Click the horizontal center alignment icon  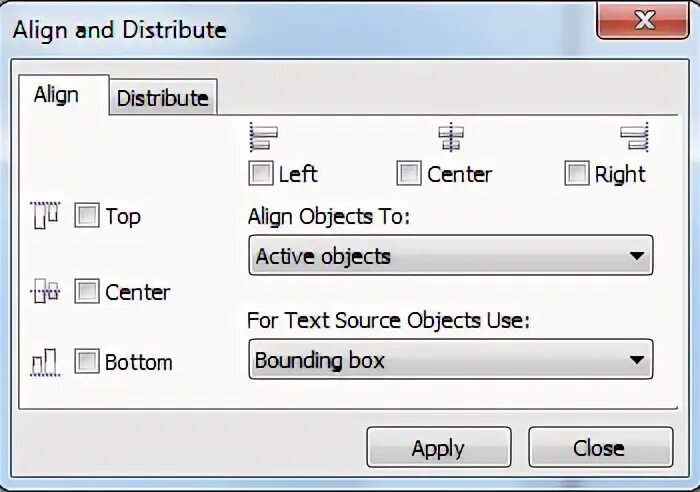tap(451, 136)
